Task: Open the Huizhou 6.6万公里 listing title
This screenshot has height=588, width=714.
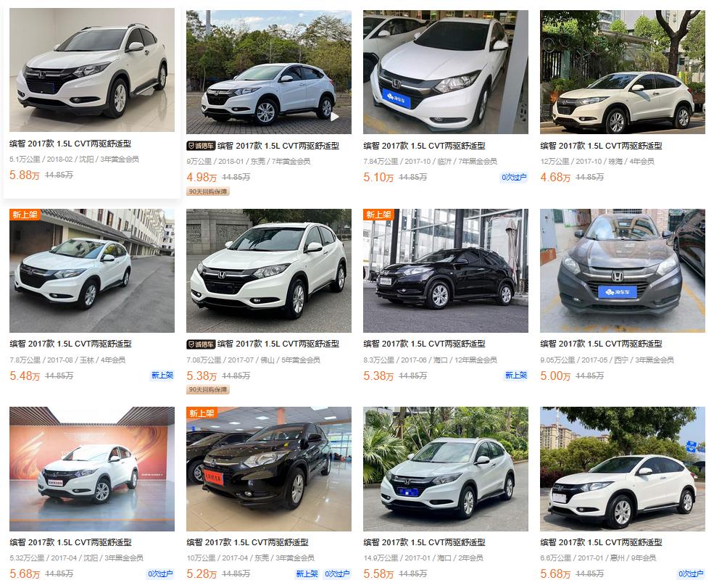Action: [601, 542]
